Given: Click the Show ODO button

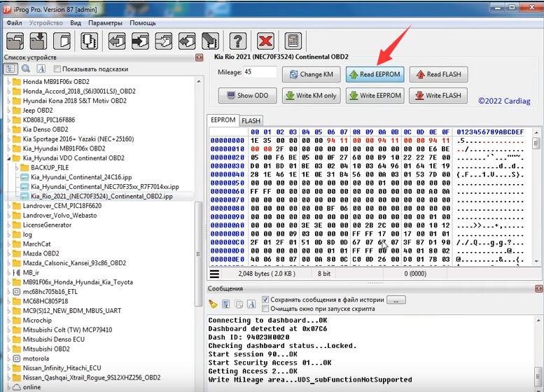Looking at the screenshot, I should pos(247,95).
